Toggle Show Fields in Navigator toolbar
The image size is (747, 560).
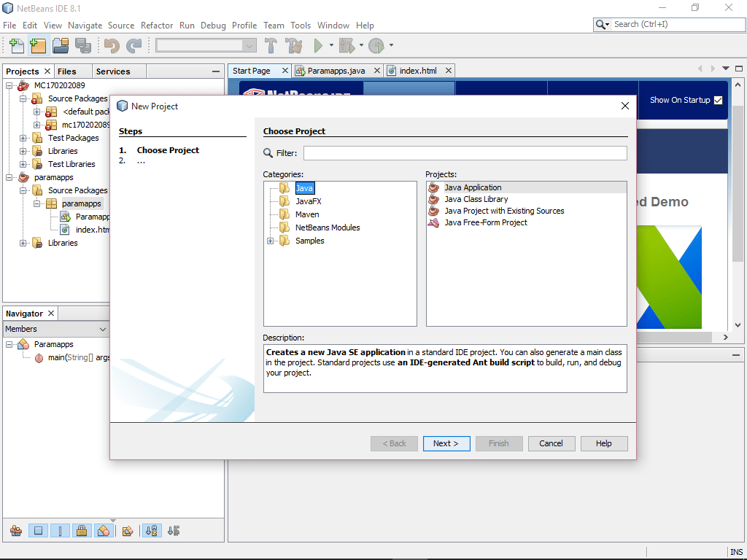38,531
